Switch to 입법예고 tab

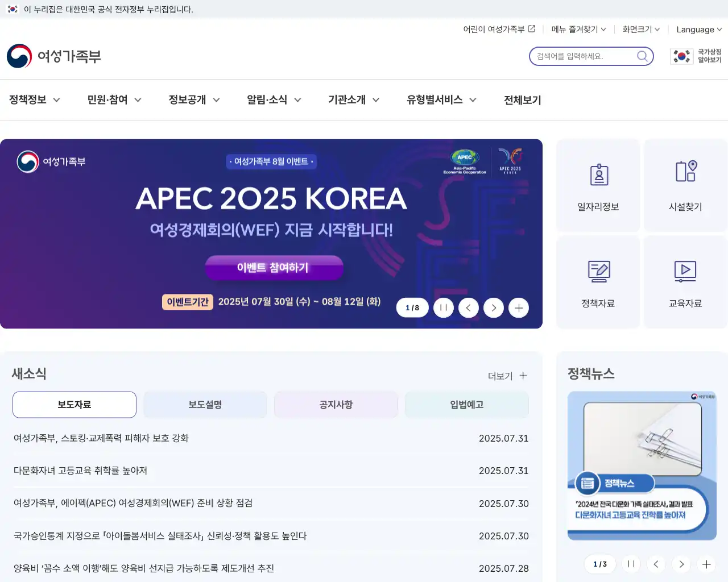[x=467, y=405]
